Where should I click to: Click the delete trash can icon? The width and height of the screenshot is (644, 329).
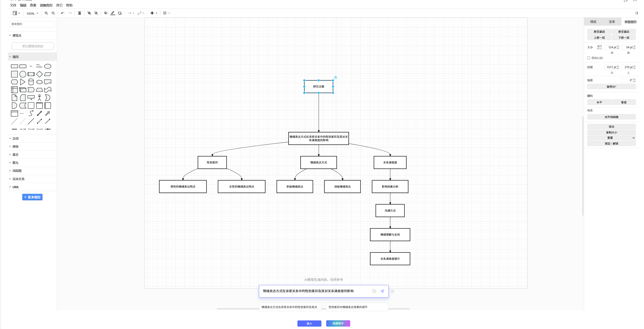(79, 13)
